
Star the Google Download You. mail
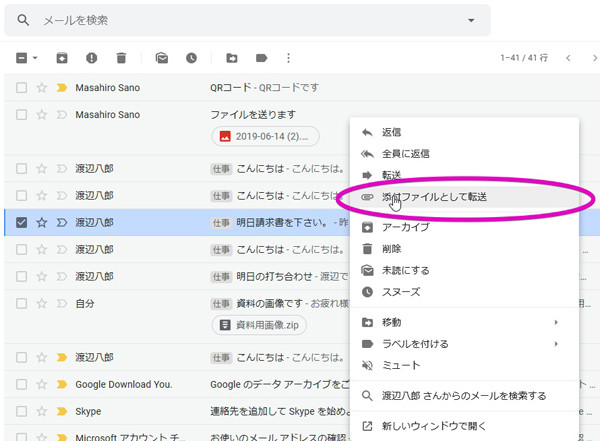[x=41, y=384]
